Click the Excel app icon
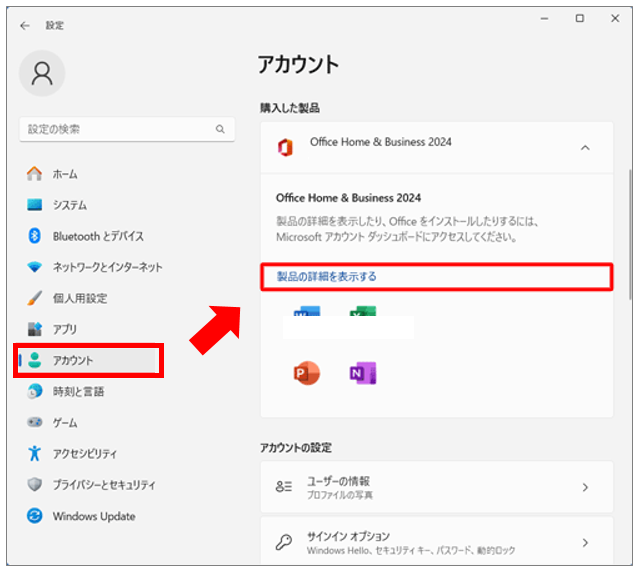Viewport: 638px width, 574px height. (363, 311)
